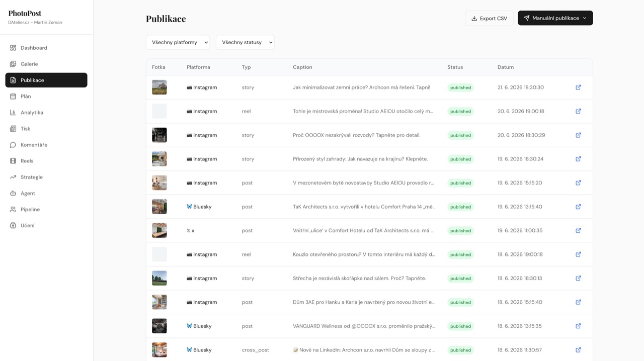Viewport: 644px width, 361px height.
Task: Open external link for VANGUARD Wellness post
Action: pos(578,326)
